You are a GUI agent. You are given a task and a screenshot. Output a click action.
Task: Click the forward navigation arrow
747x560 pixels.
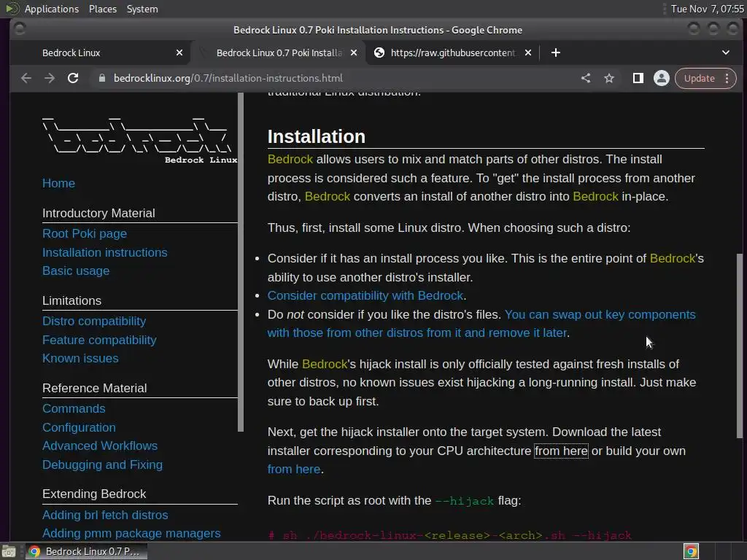(50, 78)
